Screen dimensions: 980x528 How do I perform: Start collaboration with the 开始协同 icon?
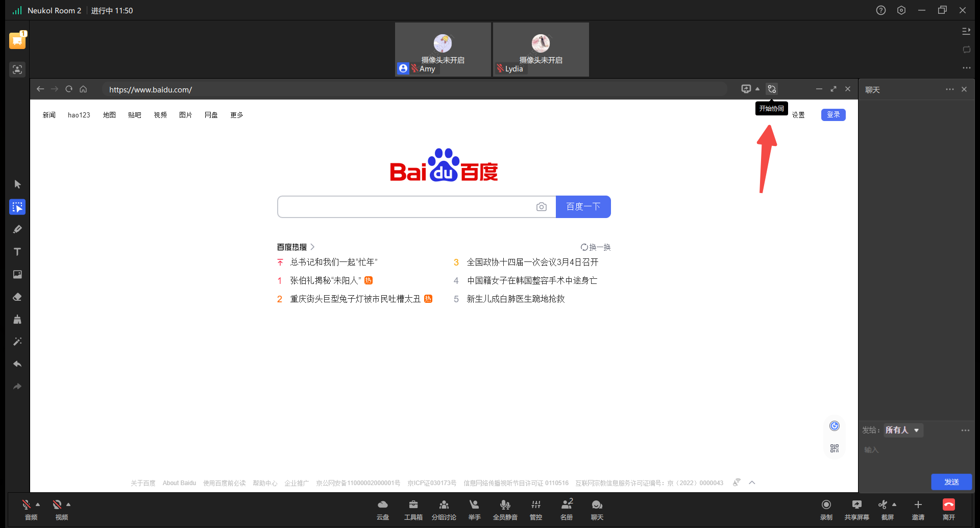pos(772,89)
